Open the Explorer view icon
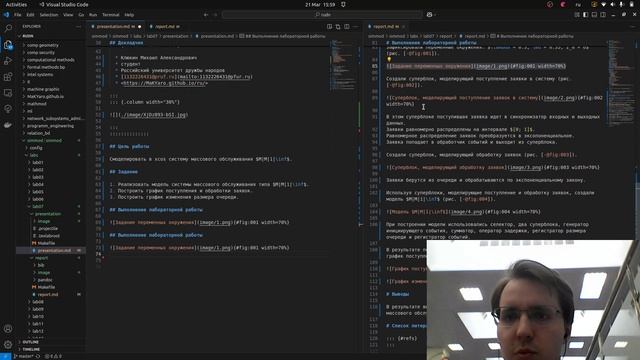 pyautogui.click(x=8, y=44)
